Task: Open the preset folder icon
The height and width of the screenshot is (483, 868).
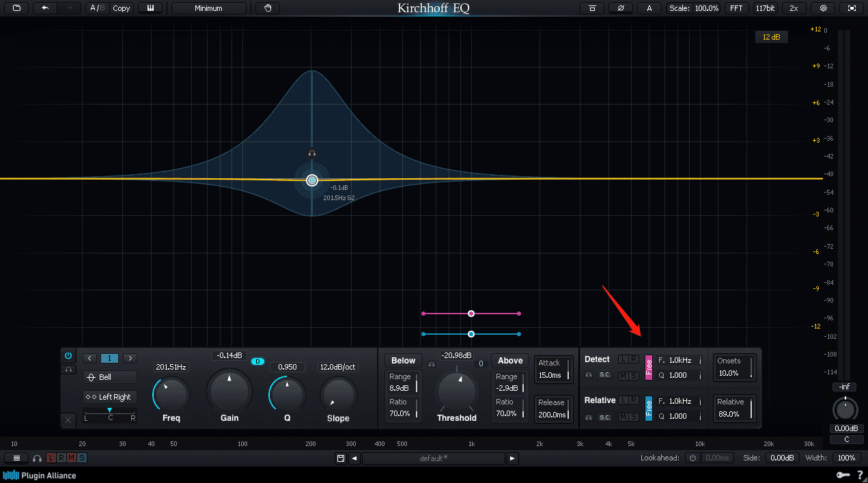Action: (16, 8)
